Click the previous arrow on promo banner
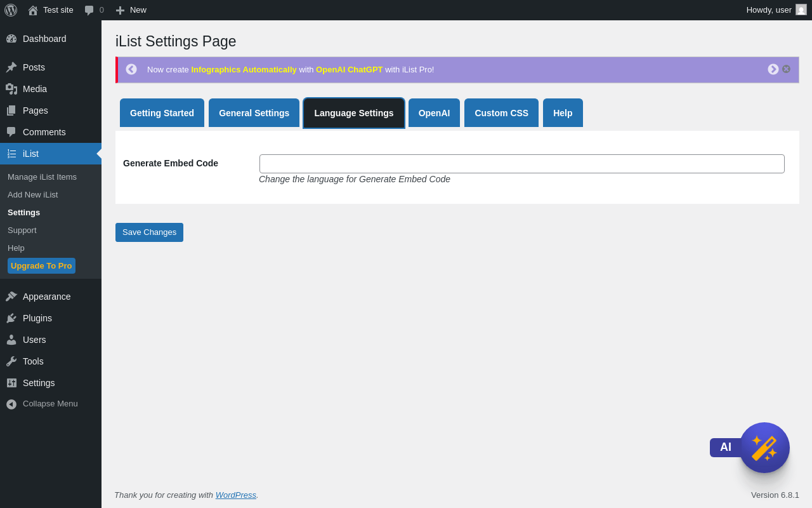Screen dimensions: 812x508 click(131, 69)
